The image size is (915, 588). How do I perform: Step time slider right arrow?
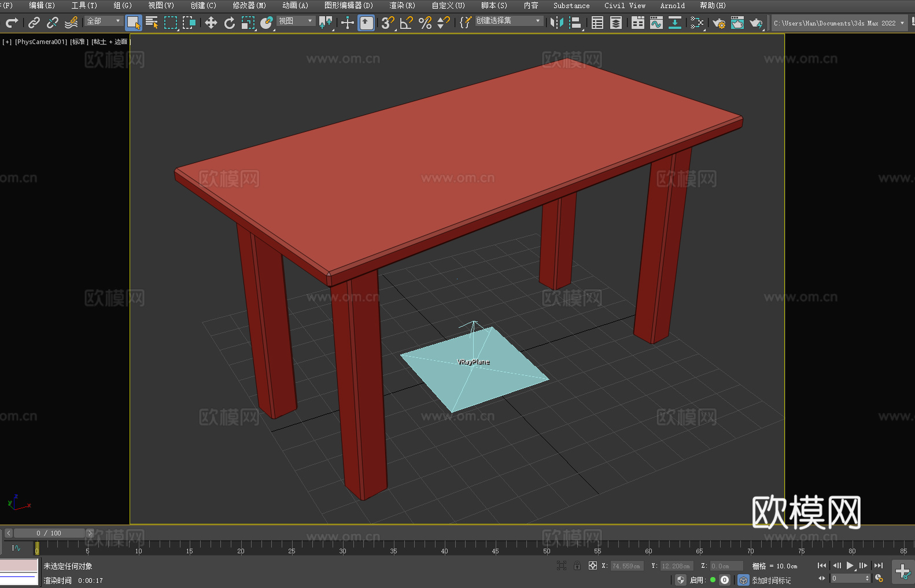[90, 533]
